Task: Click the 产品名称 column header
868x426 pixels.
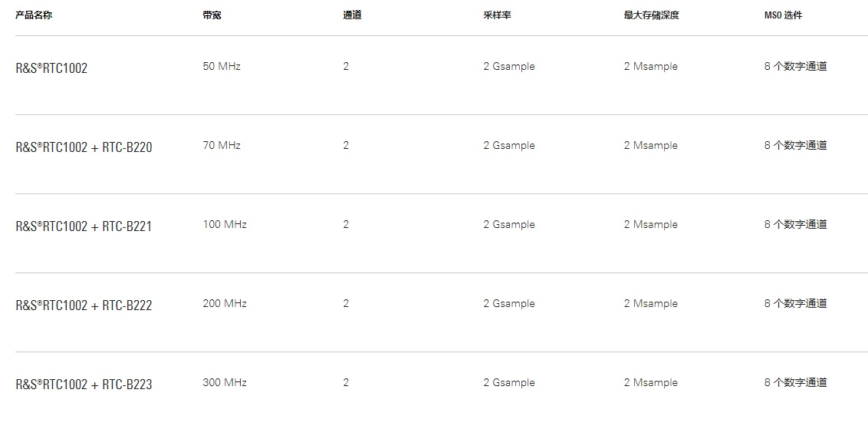Action: (x=33, y=15)
